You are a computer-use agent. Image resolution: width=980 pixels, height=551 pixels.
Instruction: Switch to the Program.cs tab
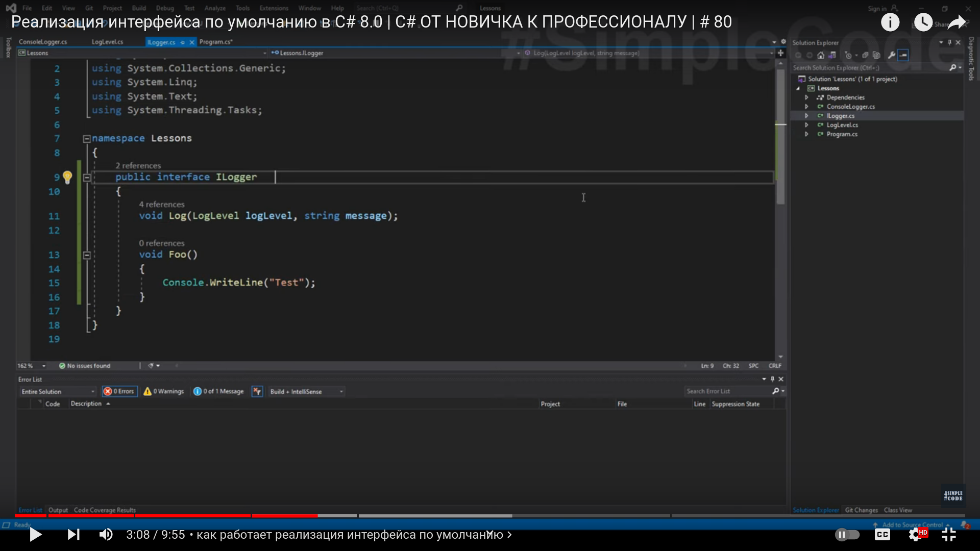215,42
